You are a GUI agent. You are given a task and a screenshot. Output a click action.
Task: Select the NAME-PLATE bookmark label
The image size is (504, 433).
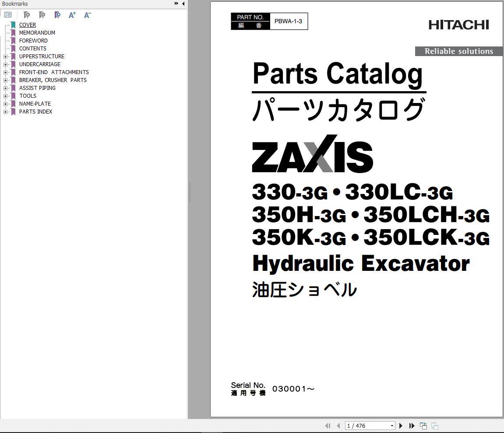(35, 103)
